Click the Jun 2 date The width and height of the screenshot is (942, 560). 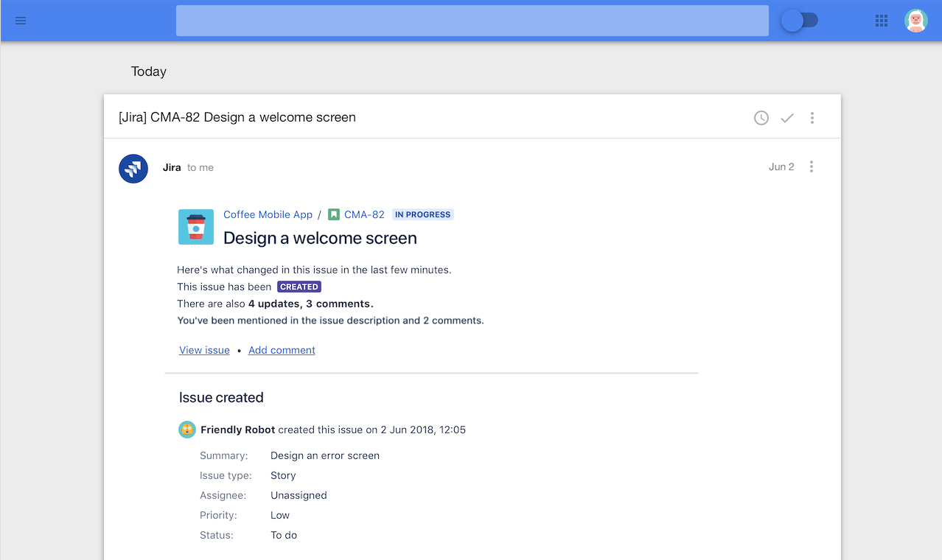point(781,167)
